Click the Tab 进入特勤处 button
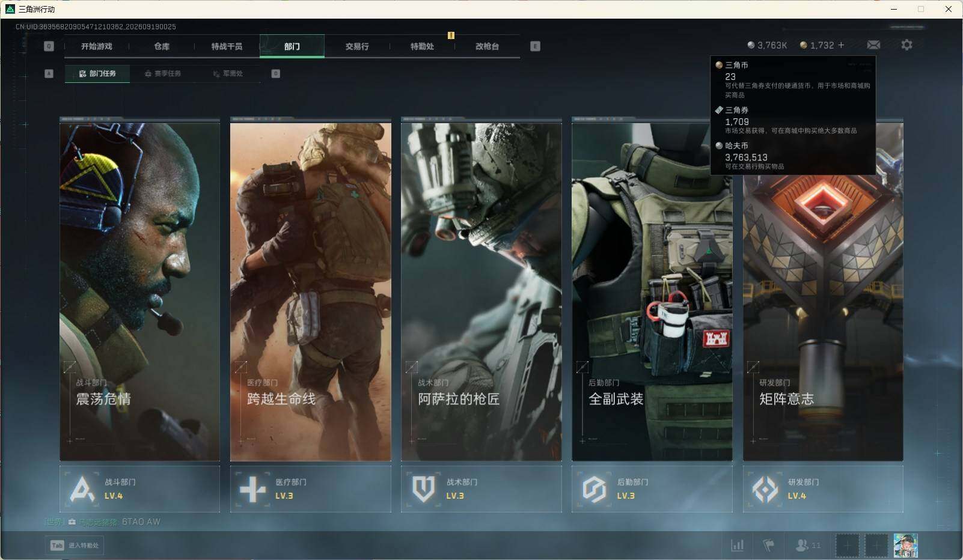Viewport: 963px width, 560px height. 75,546
